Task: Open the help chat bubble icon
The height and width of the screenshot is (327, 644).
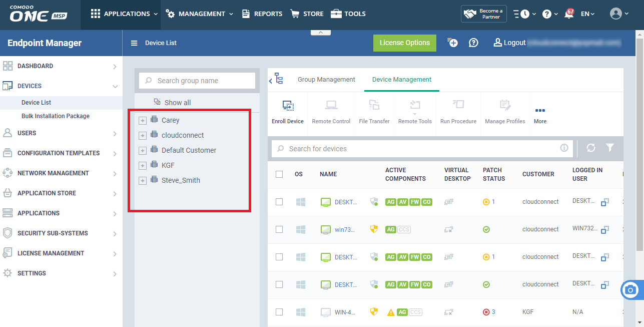Action: 473,43
